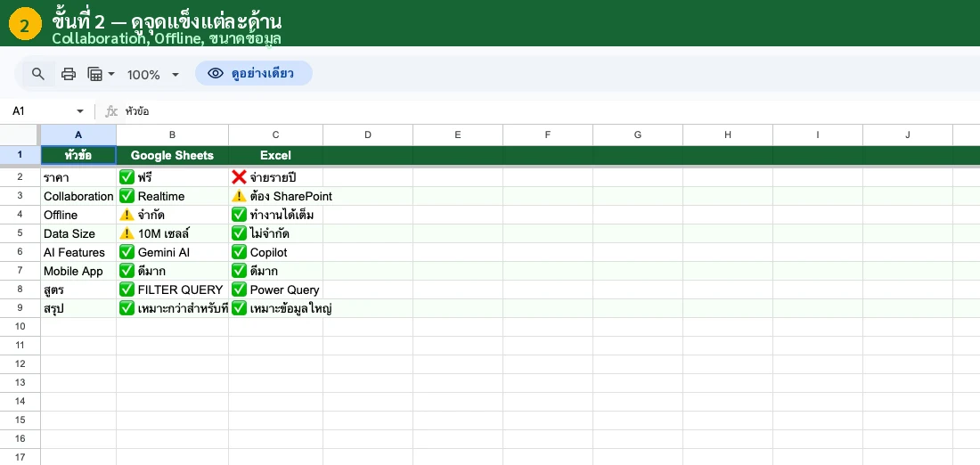Select column J header

pos(908,135)
